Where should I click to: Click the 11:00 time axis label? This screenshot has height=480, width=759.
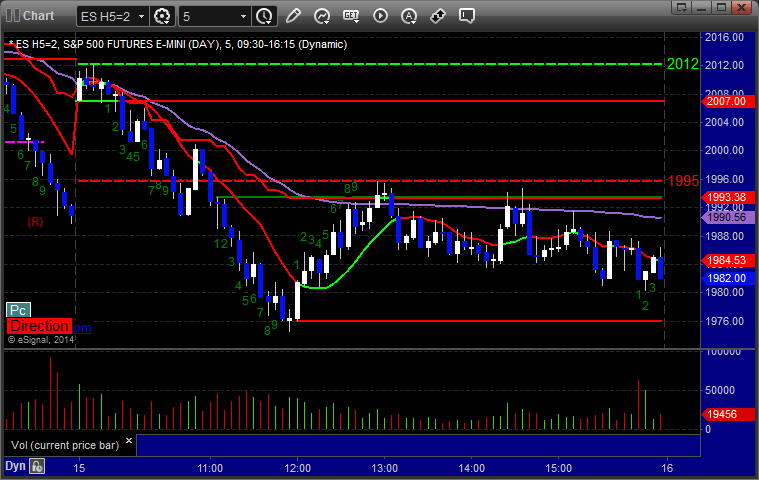[210, 468]
